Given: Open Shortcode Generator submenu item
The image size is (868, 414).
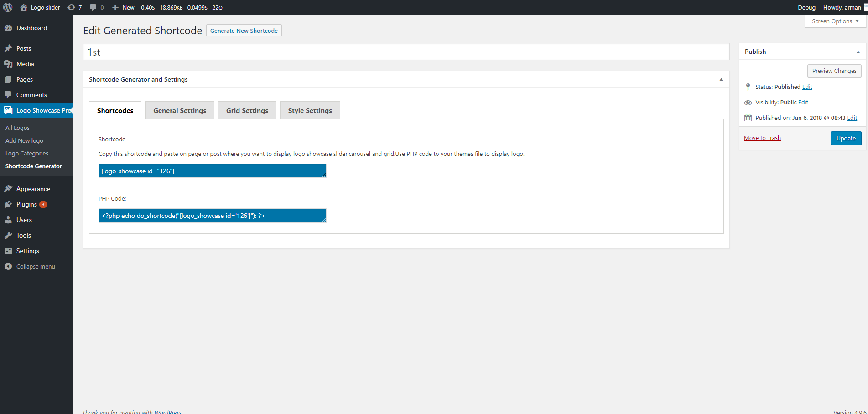Looking at the screenshot, I should coord(33,166).
